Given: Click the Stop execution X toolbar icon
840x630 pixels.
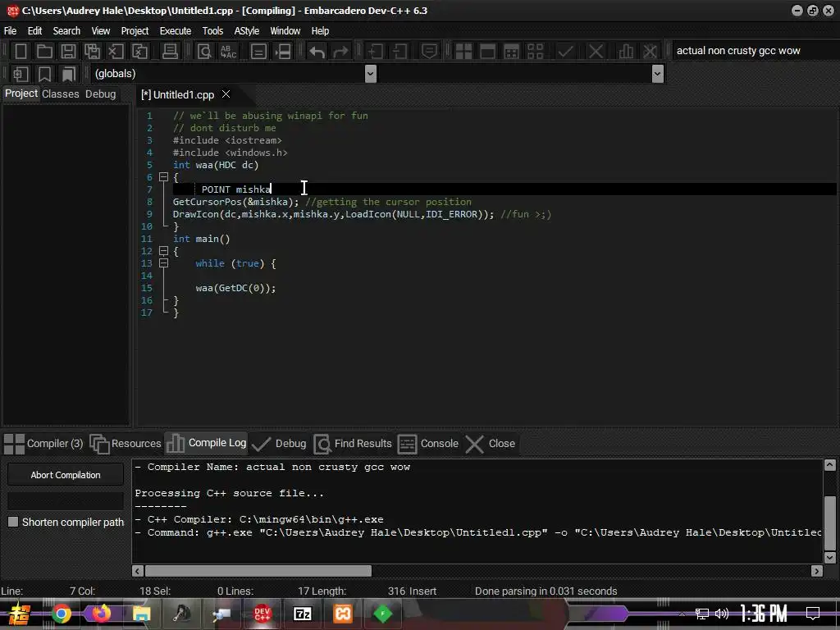Looking at the screenshot, I should click(596, 52).
